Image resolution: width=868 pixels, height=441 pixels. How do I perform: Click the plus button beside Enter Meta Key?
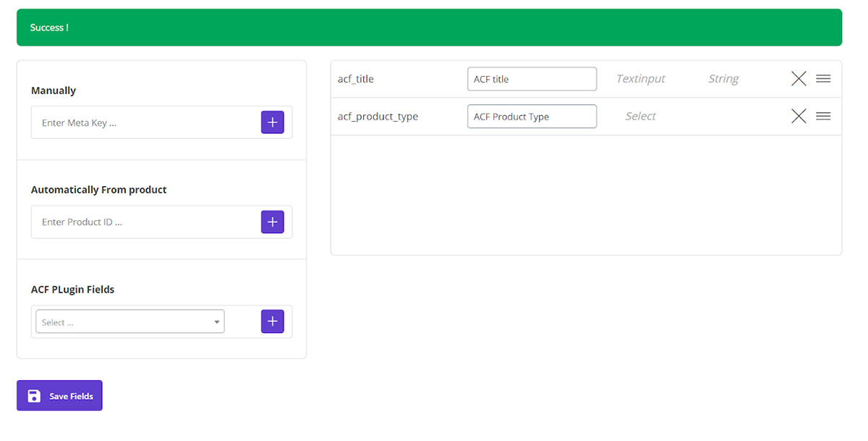click(x=272, y=122)
